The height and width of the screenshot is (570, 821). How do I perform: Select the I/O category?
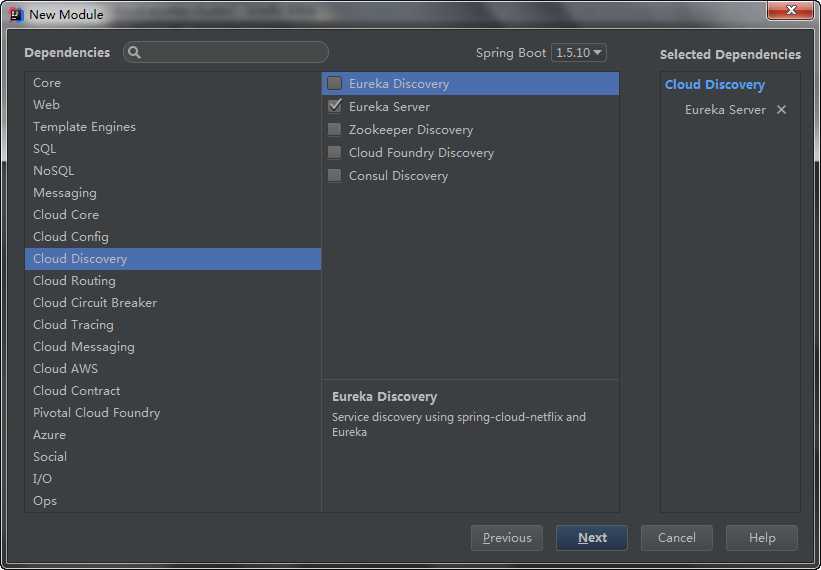173,478
